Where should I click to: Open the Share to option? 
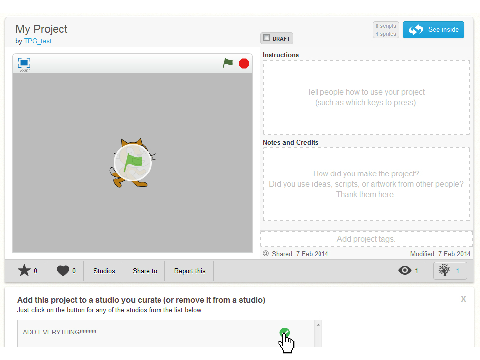pos(145,271)
